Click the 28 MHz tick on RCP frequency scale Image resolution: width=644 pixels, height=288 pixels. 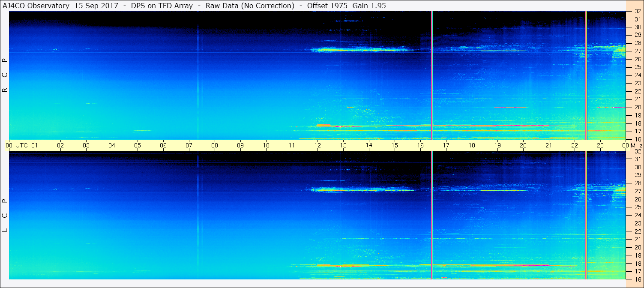coord(637,43)
